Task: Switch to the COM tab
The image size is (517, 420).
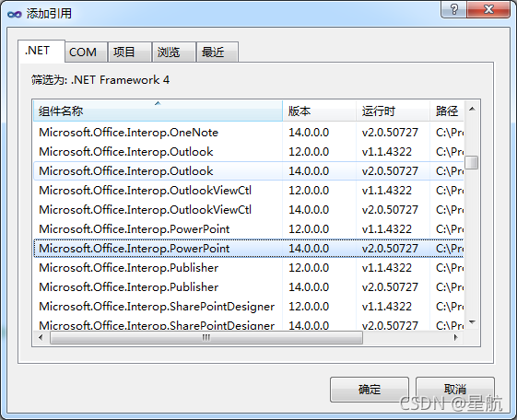Action: [x=86, y=52]
